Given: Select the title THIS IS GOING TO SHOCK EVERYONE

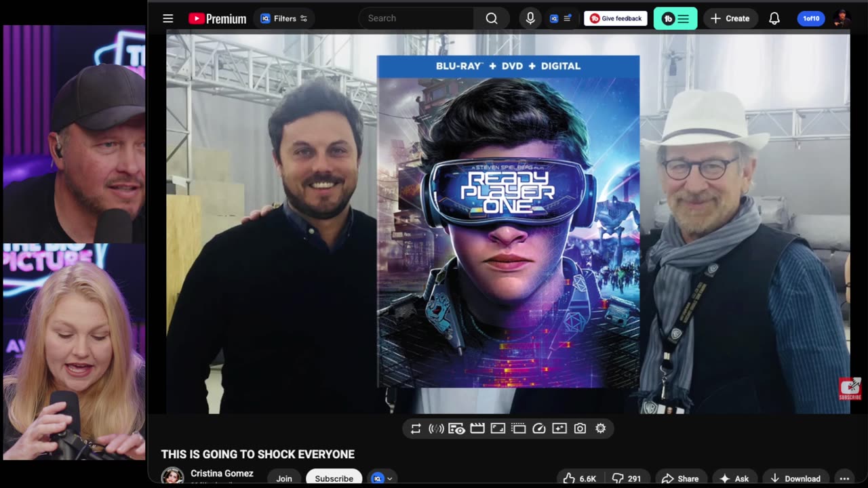Looking at the screenshot, I should [258, 454].
